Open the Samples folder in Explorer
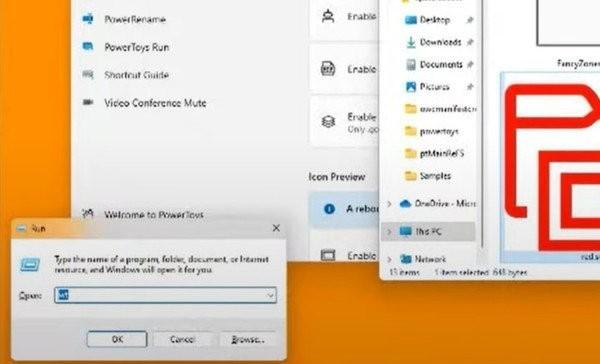 pyautogui.click(x=435, y=176)
